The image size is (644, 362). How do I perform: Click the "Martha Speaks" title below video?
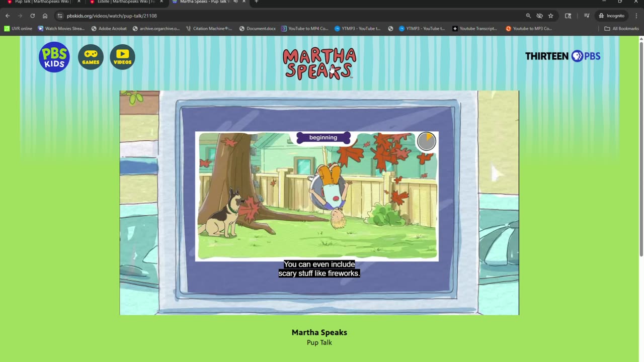click(319, 332)
